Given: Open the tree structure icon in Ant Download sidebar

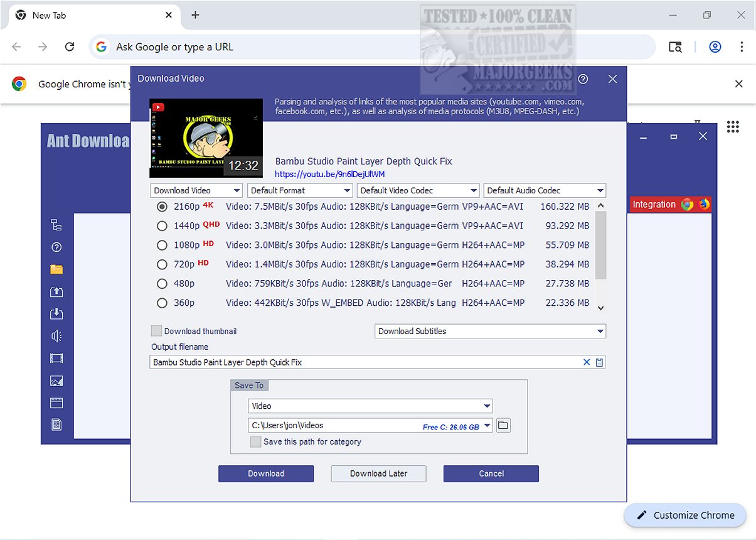Looking at the screenshot, I should (56, 225).
